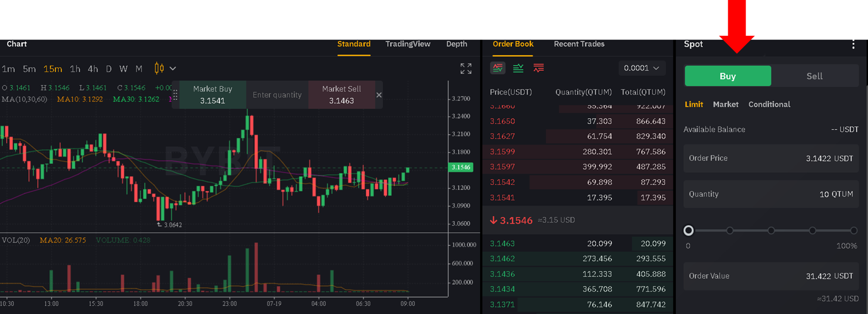Click the MA20: 26.575 volume label
The image size is (868, 314).
click(x=63, y=240)
